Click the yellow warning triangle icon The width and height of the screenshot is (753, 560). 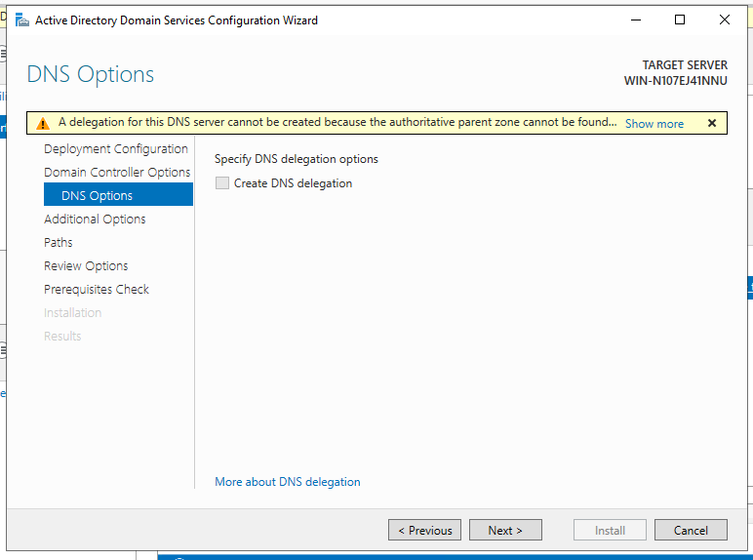[x=42, y=123]
